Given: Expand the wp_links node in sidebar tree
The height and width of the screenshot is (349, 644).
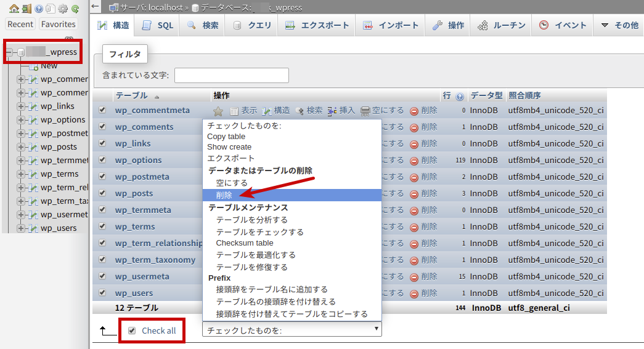Looking at the screenshot, I should [20, 106].
